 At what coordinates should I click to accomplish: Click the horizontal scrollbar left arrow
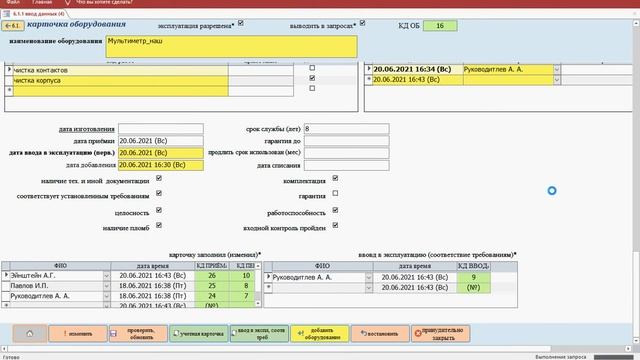coord(4,349)
